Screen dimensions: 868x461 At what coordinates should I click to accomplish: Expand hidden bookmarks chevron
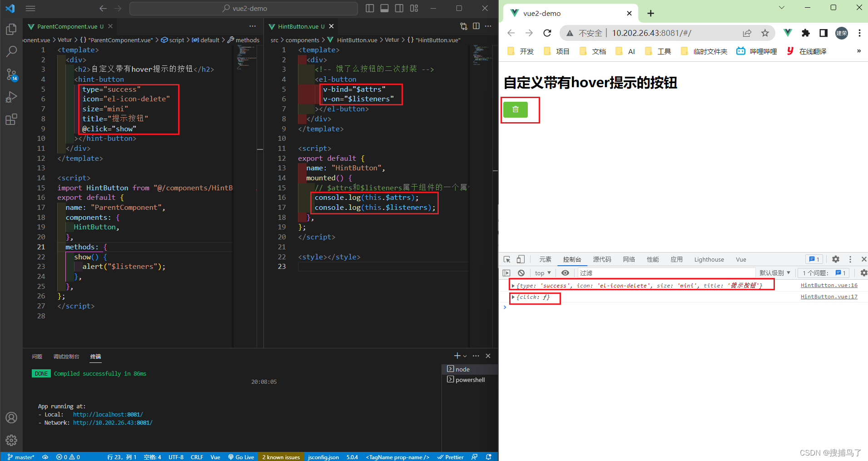[859, 51]
